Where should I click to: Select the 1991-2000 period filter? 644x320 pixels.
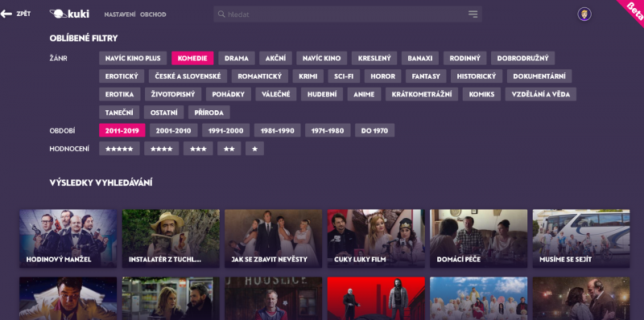point(225,130)
